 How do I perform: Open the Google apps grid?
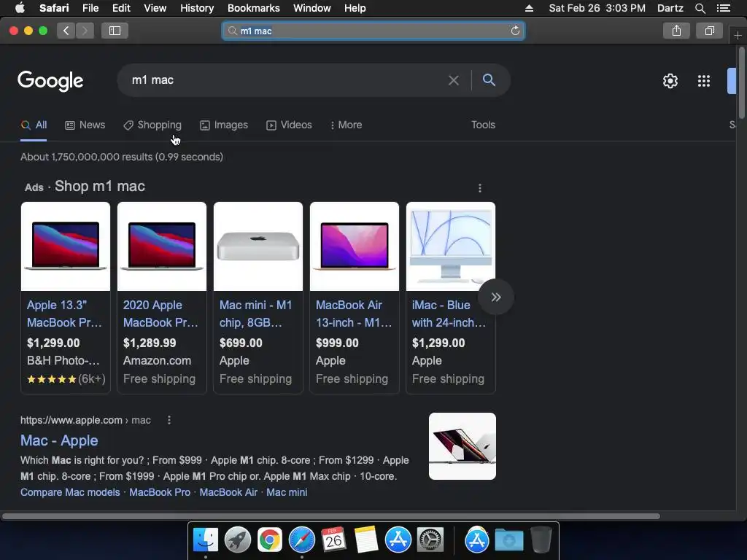tap(704, 81)
